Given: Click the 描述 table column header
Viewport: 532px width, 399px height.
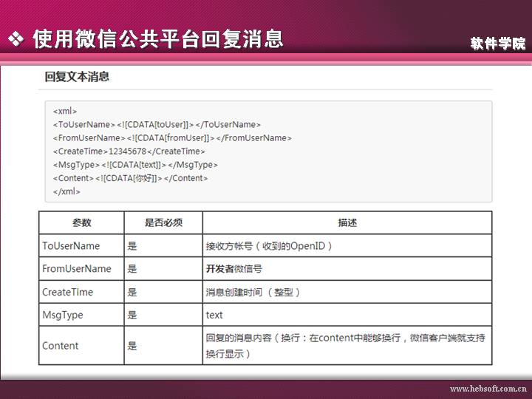Looking at the screenshot, I should click(x=347, y=222).
